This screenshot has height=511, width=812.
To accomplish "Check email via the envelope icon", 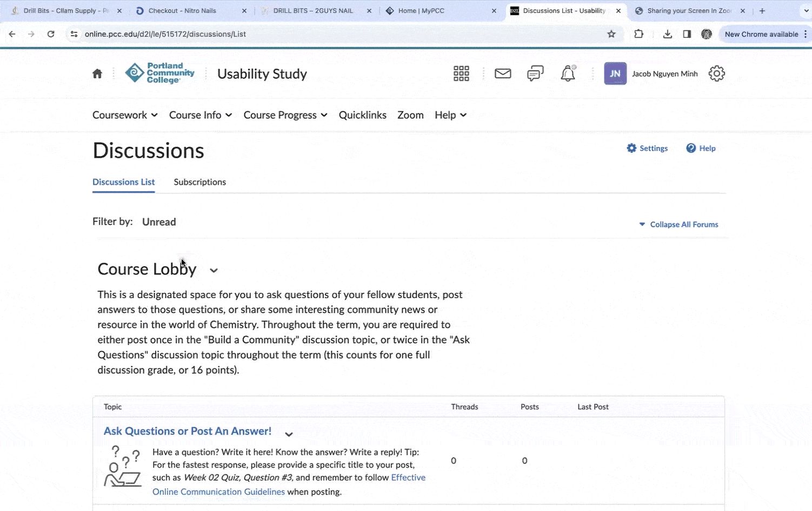I will 503,73.
